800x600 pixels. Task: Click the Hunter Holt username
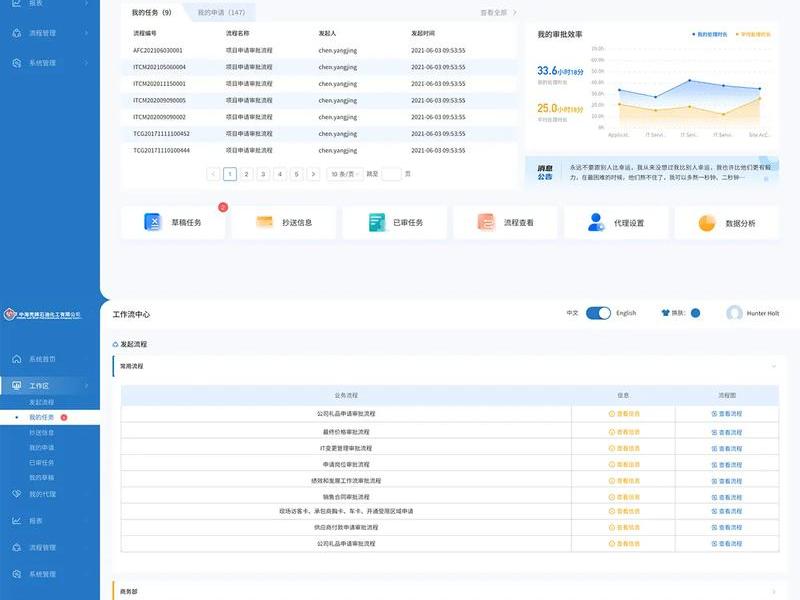[x=763, y=313]
